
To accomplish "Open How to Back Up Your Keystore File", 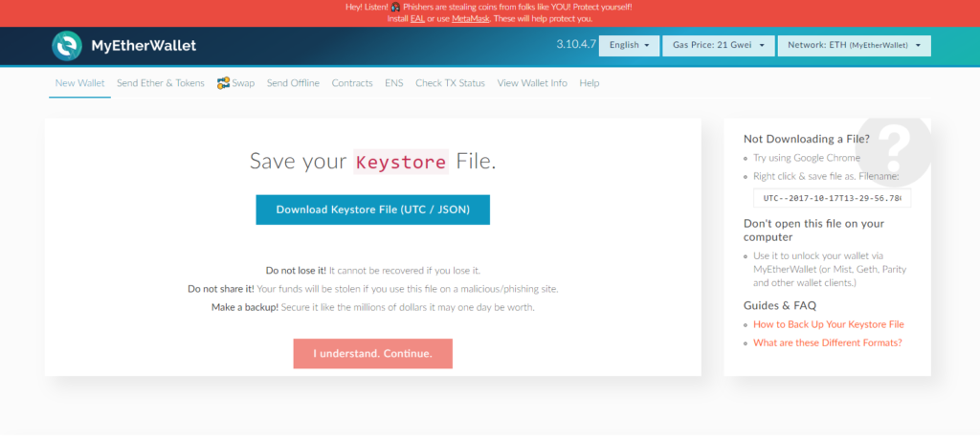I will 829,325.
